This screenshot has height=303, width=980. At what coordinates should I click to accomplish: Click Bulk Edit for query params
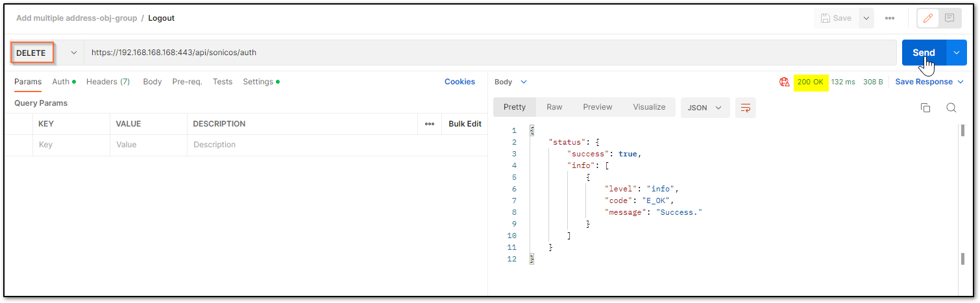[x=465, y=124]
